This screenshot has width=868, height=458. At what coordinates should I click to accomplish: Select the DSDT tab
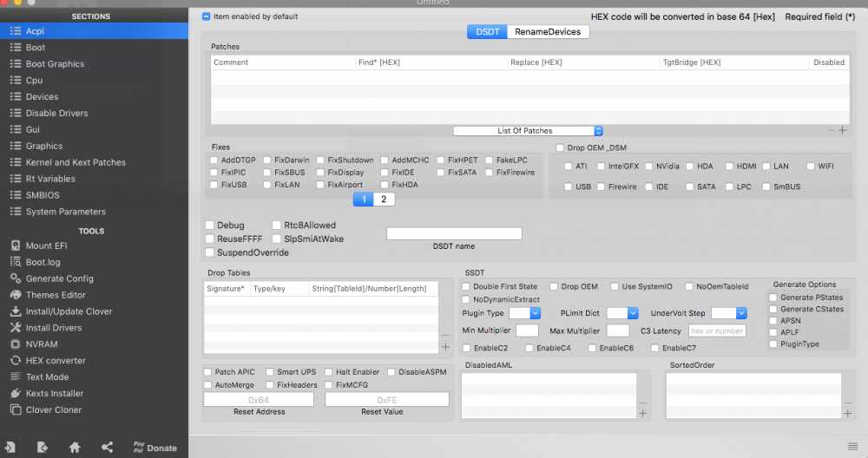[x=487, y=32]
